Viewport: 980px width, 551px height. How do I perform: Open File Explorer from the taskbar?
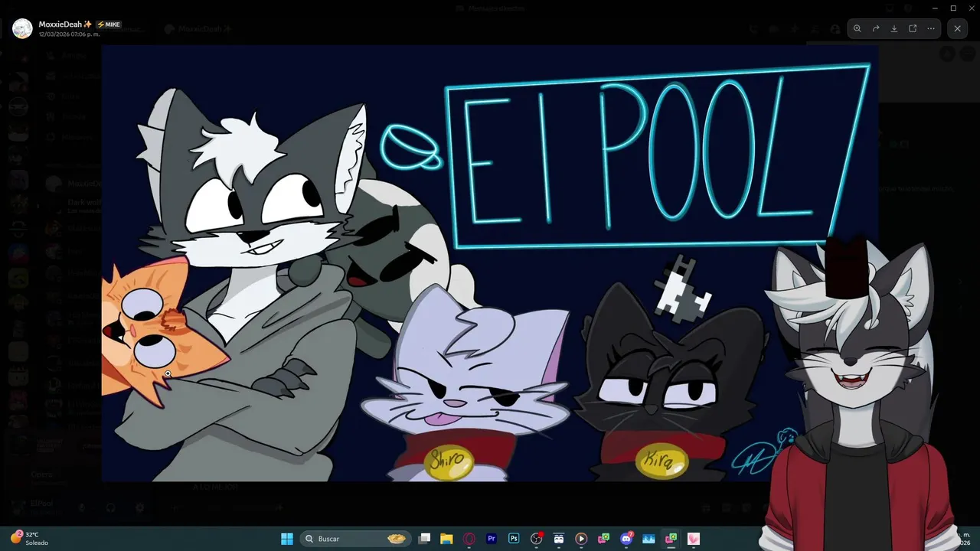[447, 539]
